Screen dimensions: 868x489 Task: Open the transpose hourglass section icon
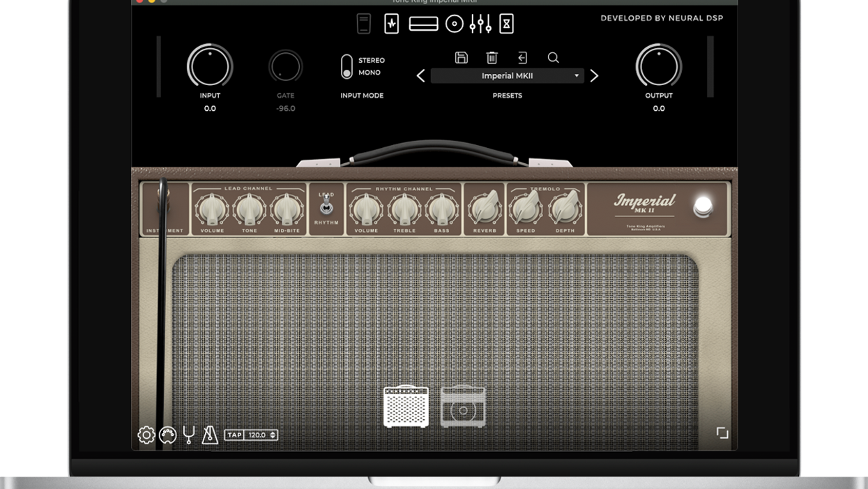coord(508,23)
